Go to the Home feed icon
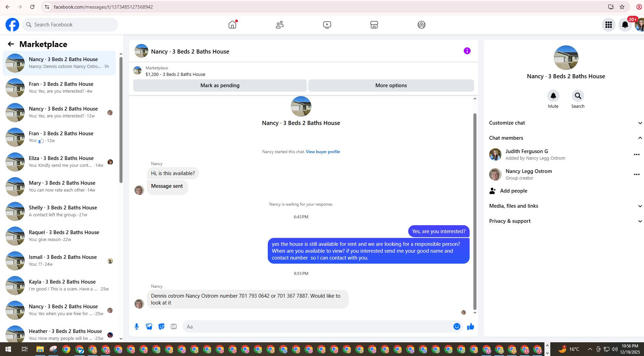This screenshot has height=356, width=644. pyautogui.click(x=232, y=25)
